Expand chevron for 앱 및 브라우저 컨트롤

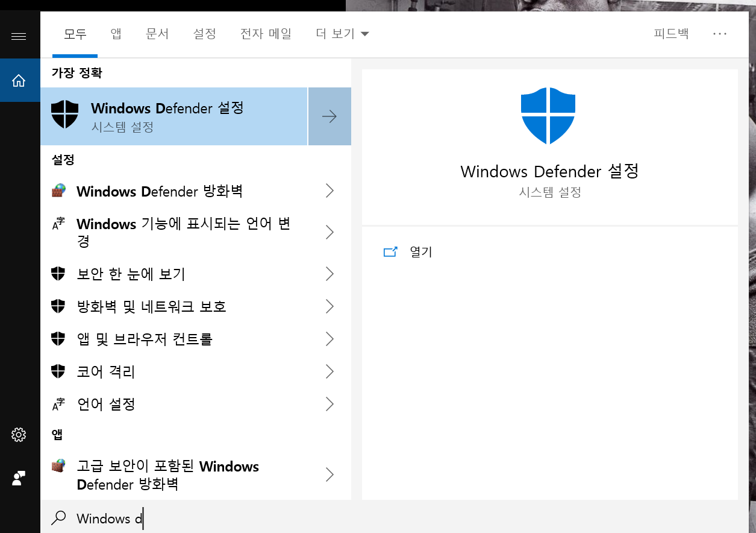pos(330,339)
